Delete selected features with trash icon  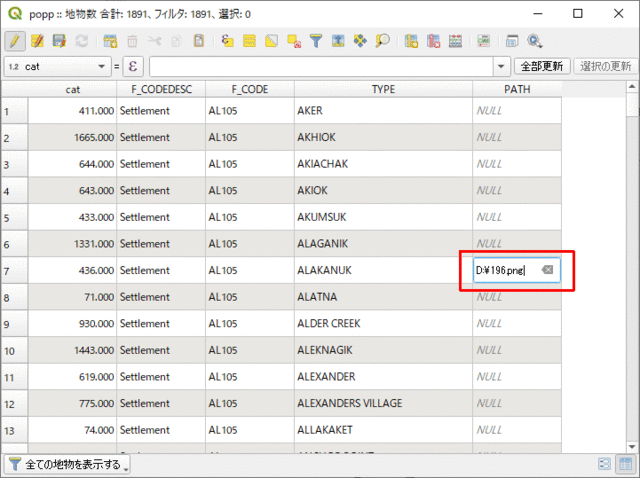(x=132, y=41)
